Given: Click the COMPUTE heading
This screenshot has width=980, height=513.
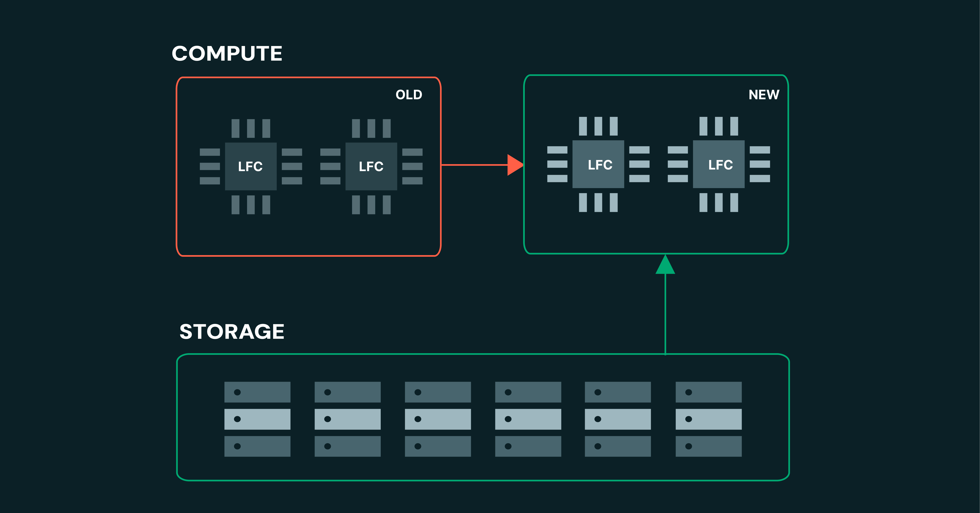Looking at the screenshot, I should 227,53.
